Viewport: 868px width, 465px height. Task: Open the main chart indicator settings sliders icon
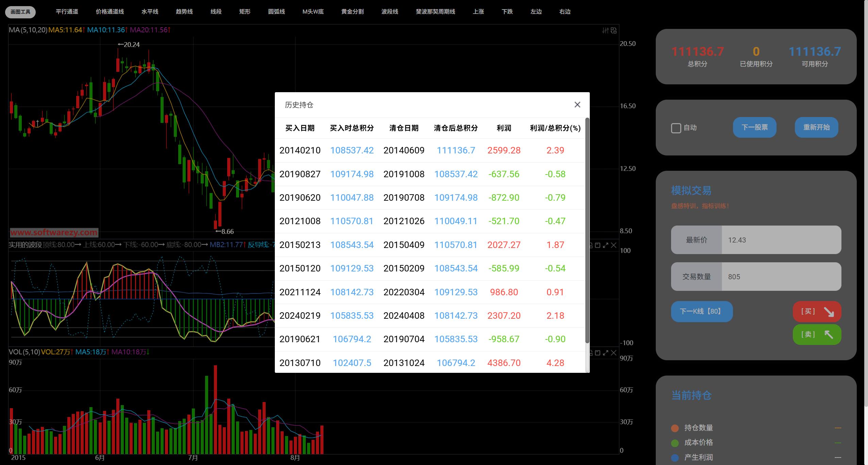pos(605,31)
